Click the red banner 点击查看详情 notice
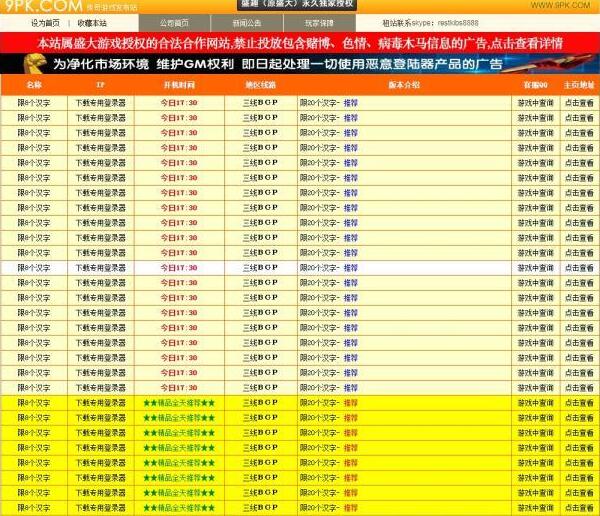 pyautogui.click(x=300, y=44)
